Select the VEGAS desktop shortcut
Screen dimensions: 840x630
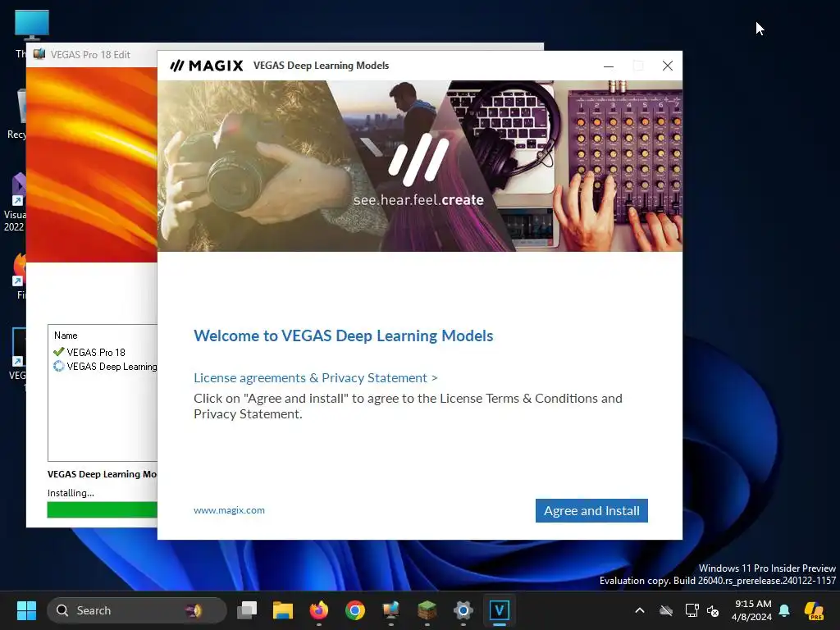coord(18,354)
